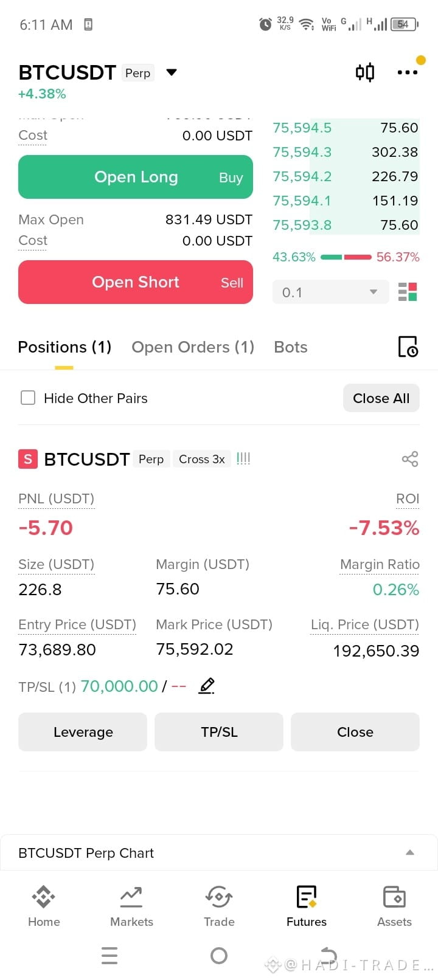Expand the BTCUSDT pair selector arrow

pyautogui.click(x=172, y=72)
